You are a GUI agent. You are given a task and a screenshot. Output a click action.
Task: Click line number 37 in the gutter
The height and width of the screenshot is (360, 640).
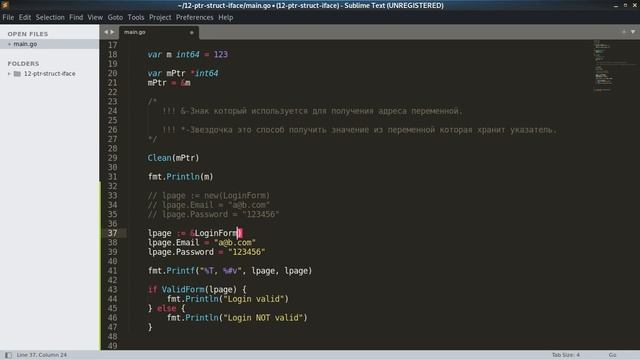click(112, 233)
